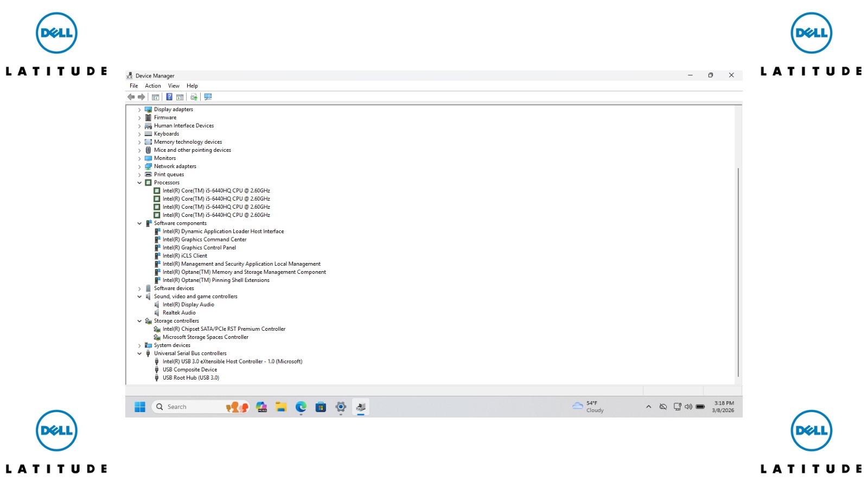This screenshot has height=488, width=868.
Task: Select Intel(R) Dynamic Application Loader Host Interface
Action: pyautogui.click(x=223, y=232)
